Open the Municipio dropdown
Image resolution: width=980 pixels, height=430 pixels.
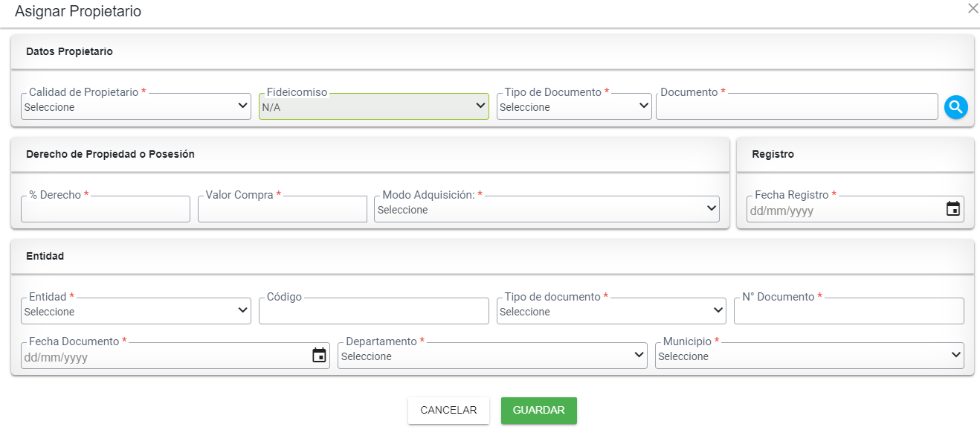(x=810, y=356)
